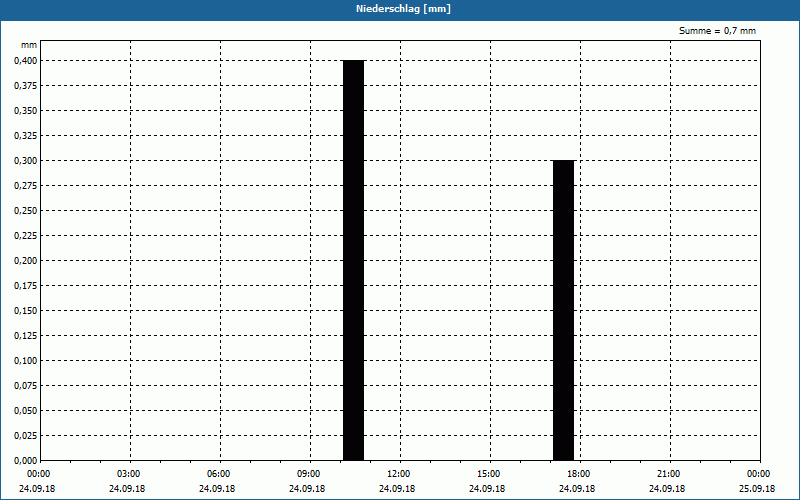Click the 0,375 y-axis value

26,86
